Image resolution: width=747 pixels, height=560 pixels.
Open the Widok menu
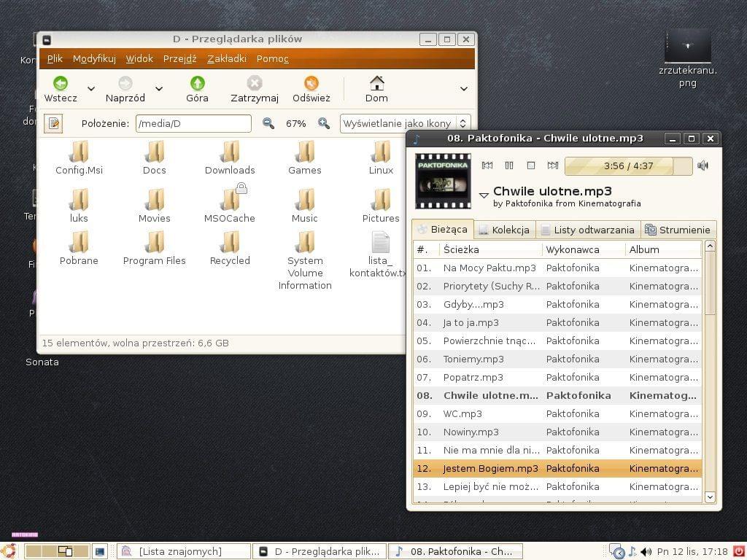(139, 58)
